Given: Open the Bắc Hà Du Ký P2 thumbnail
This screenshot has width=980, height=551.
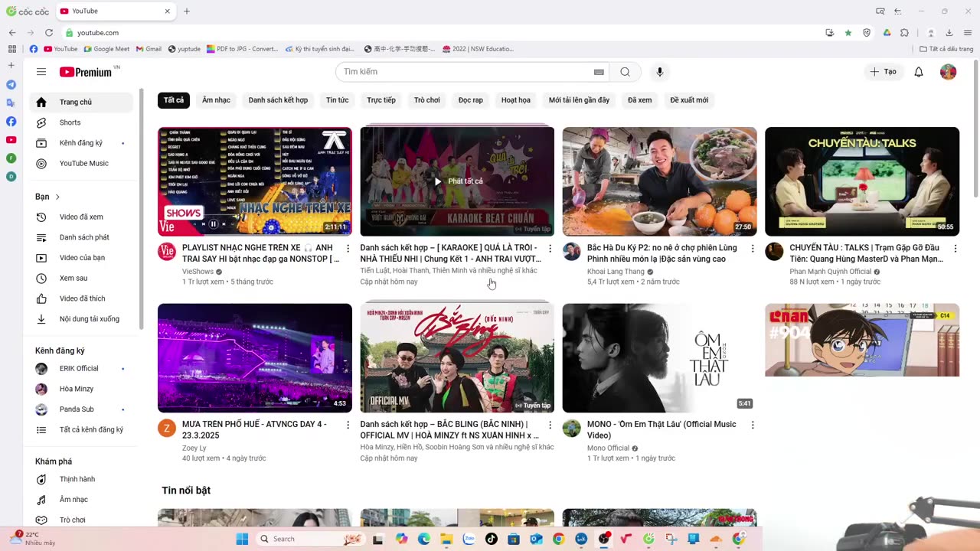Looking at the screenshot, I should point(659,181).
